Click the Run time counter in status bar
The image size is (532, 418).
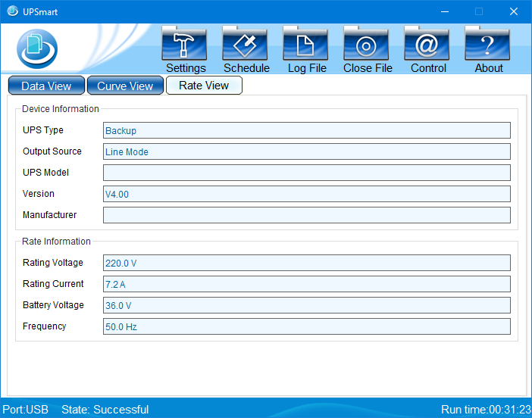(486, 409)
